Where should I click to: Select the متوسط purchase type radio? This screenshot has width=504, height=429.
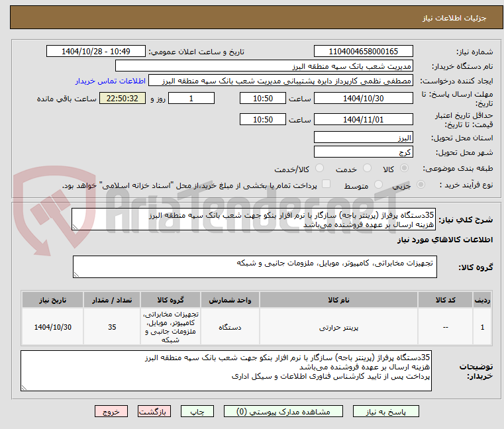click(x=378, y=185)
